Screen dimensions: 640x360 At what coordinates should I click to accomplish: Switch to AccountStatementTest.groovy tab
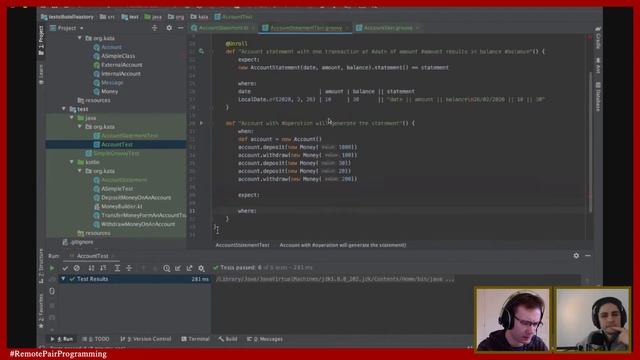pos(306,28)
